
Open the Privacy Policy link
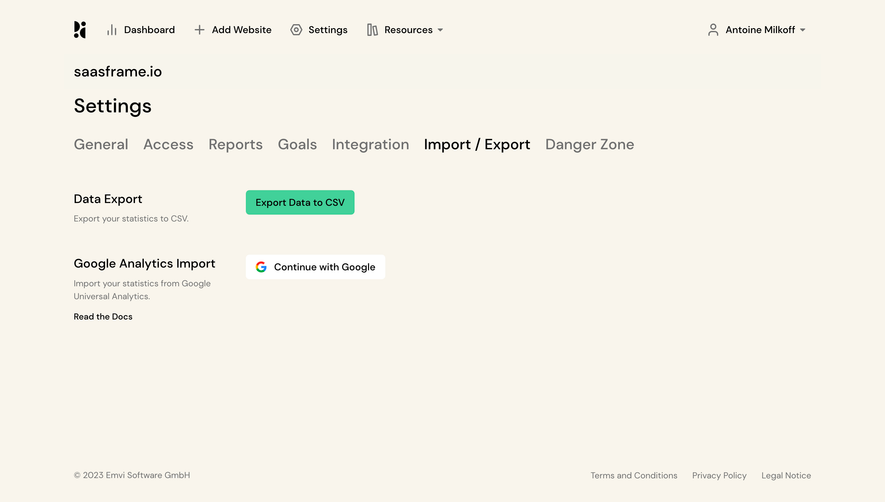coord(719,475)
